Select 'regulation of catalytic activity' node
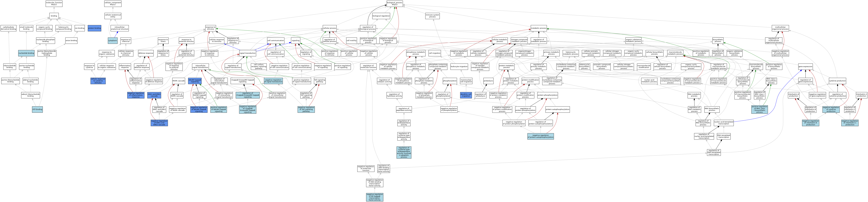 (x=384, y=81)
